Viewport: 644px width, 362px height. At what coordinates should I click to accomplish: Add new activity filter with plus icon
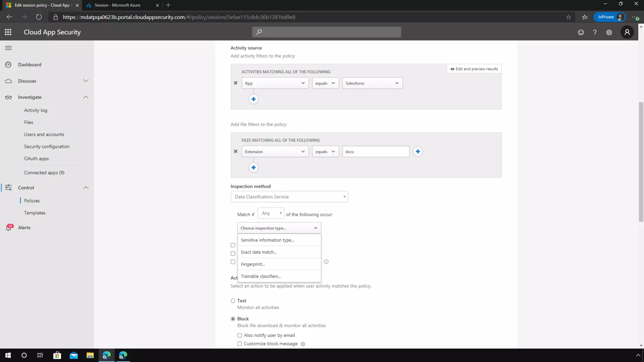[x=253, y=99]
